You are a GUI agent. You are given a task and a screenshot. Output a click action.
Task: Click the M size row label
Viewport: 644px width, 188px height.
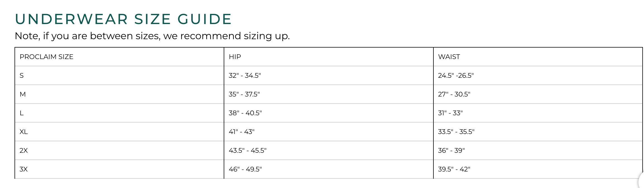[x=23, y=94]
